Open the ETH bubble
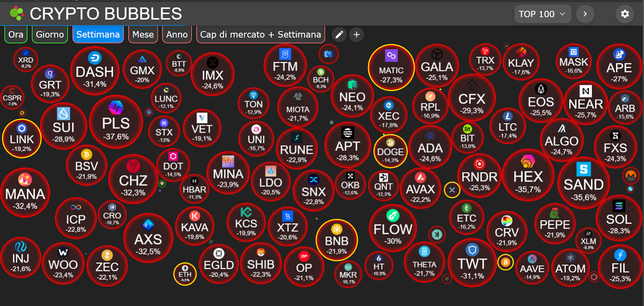Screen dimensions: 644x306 pyautogui.click(x=185, y=273)
